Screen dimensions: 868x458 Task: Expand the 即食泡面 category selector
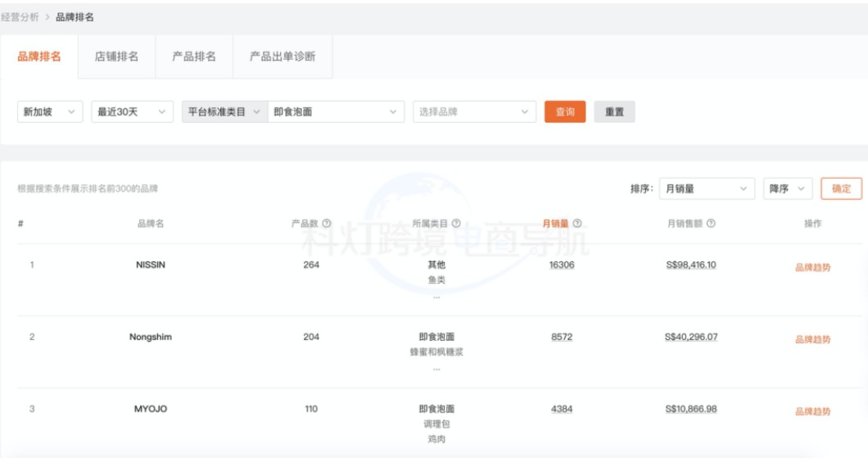coord(336,112)
